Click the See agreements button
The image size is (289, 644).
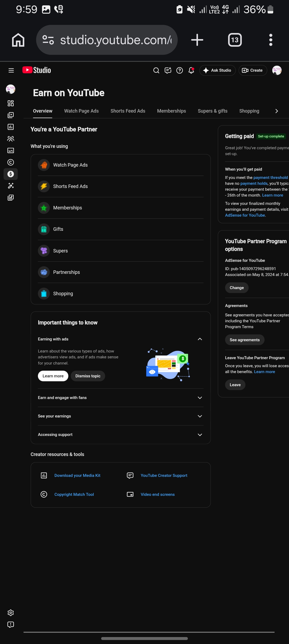(x=245, y=340)
